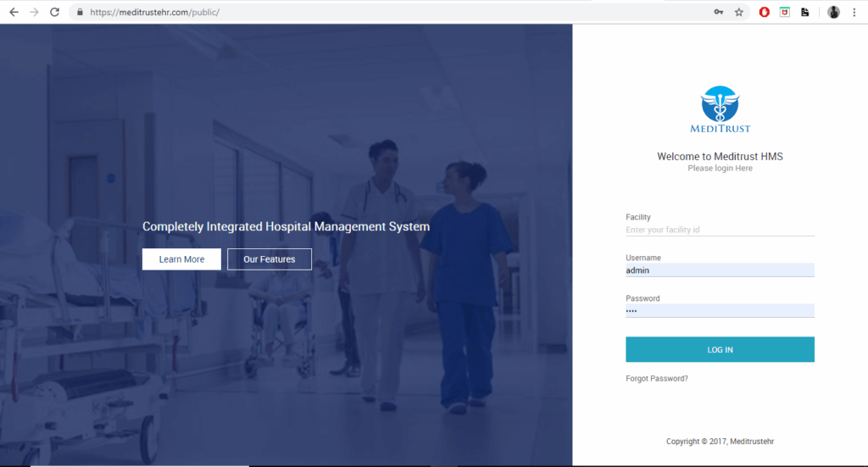This screenshot has height=467, width=868.
Task: Click into the Password field
Action: click(x=720, y=311)
